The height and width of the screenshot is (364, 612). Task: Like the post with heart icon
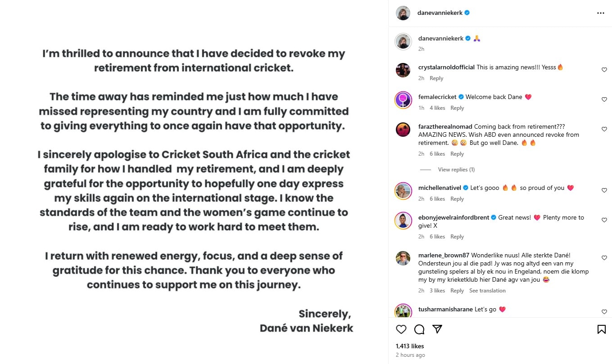click(x=401, y=329)
